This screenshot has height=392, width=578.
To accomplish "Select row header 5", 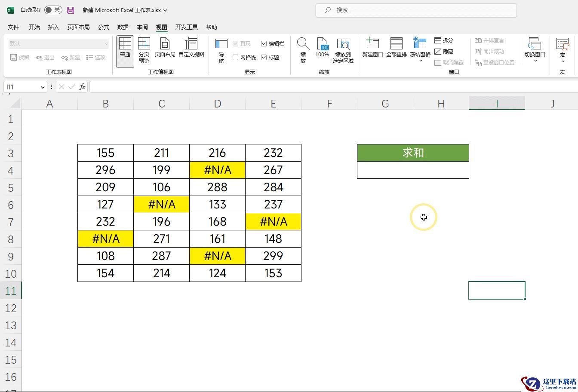I will (x=11, y=188).
